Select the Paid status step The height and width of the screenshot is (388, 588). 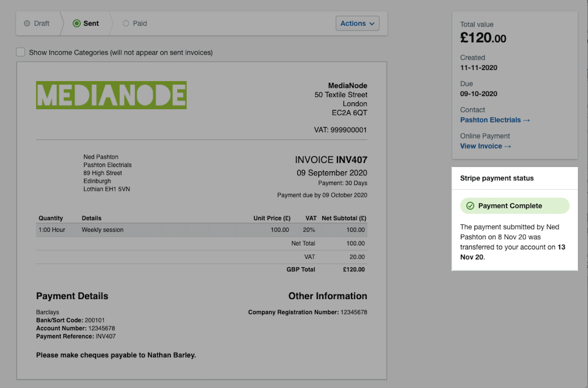tap(135, 24)
